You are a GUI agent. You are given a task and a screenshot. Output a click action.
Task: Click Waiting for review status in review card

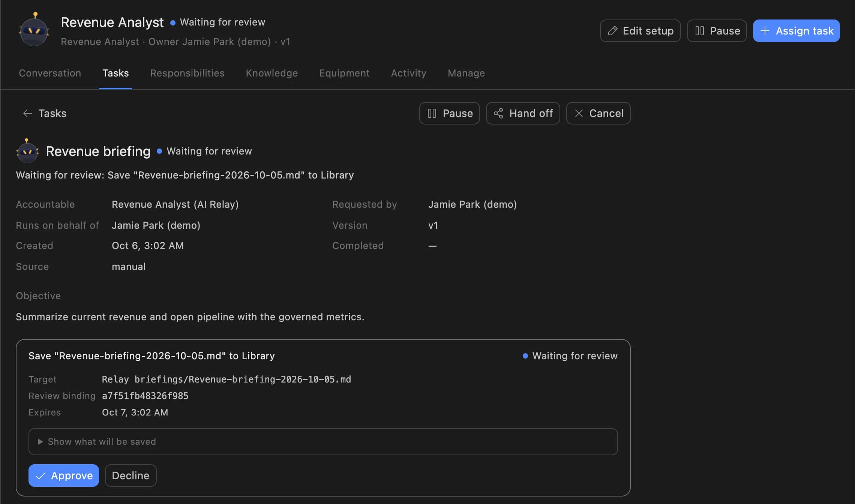(570, 356)
